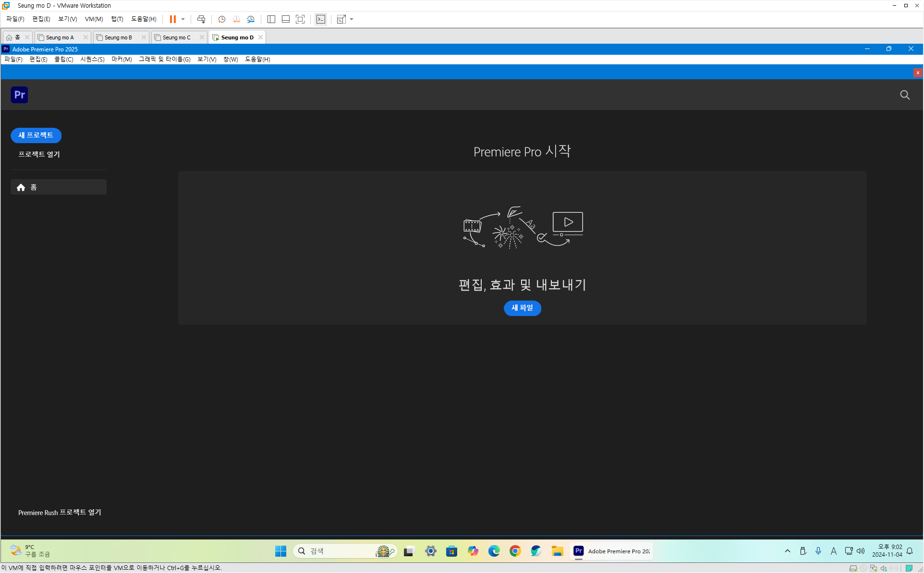Toggle the thumbnail bar view
Image resolution: width=924 pixels, height=573 pixels.
pos(286,19)
